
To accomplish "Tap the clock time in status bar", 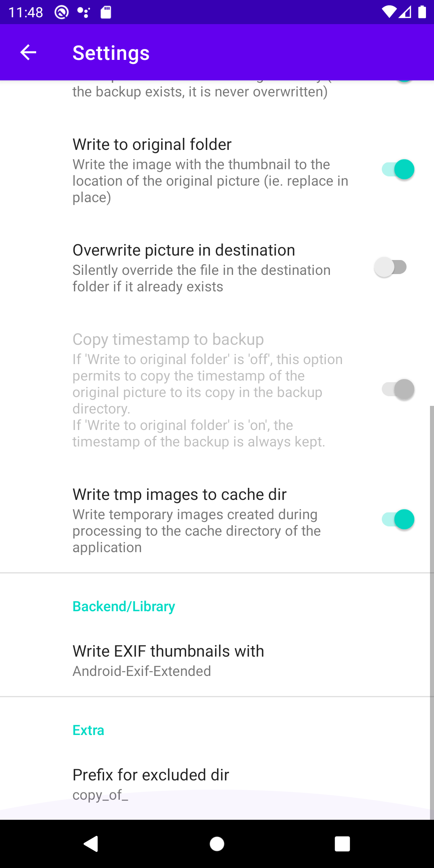I will click(x=26, y=12).
